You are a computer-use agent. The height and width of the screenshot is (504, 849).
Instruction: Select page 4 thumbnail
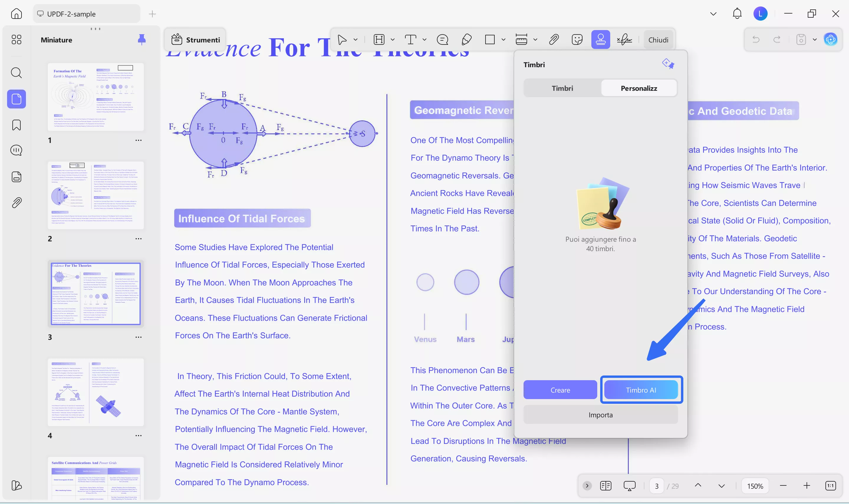point(96,392)
